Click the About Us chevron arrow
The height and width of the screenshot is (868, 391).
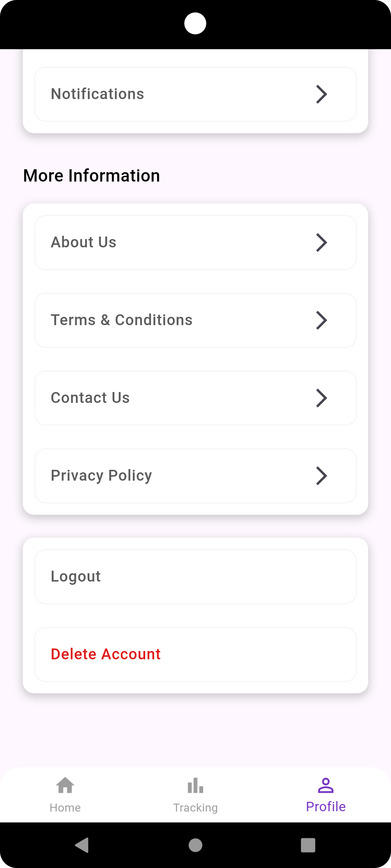tap(321, 243)
